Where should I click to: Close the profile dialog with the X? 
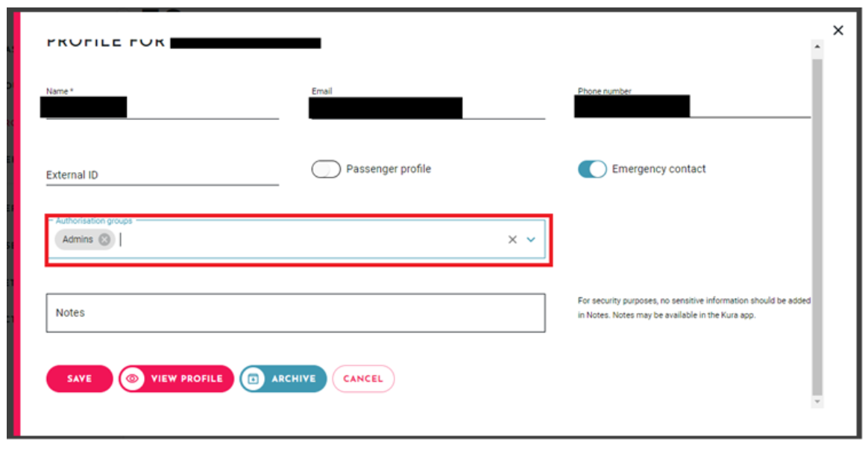[x=838, y=31]
